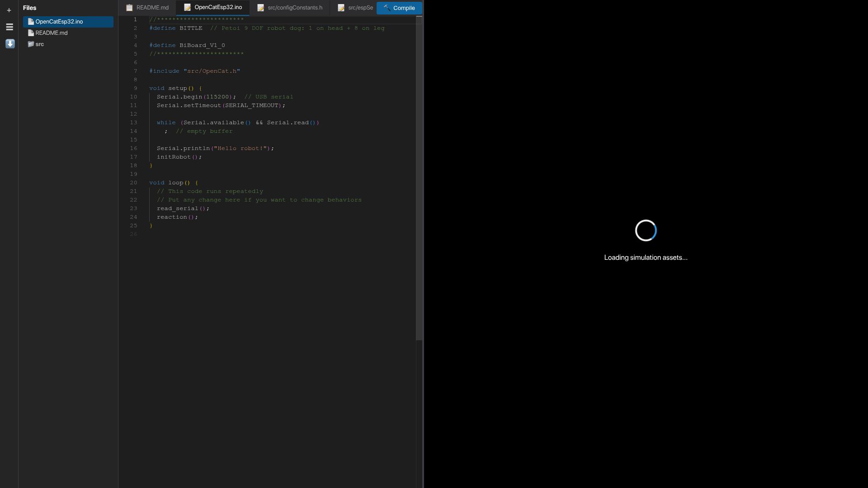Click the 'Loading simulation assets...' message

tap(646, 258)
